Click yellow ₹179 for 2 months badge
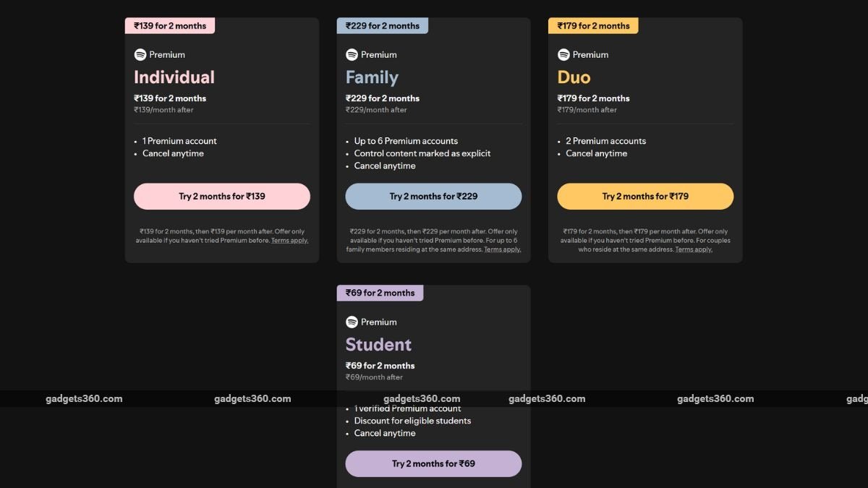The height and width of the screenshot is (488, 868). coord(594,26)
